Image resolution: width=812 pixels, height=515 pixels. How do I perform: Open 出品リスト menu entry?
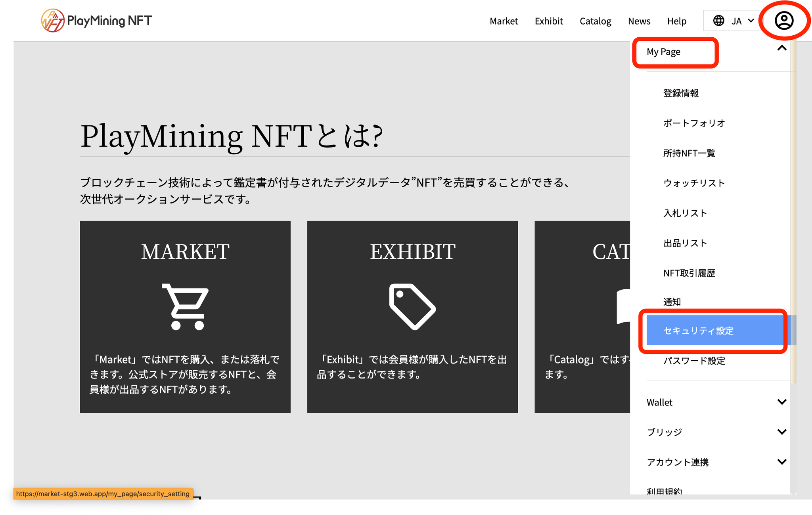685,243
